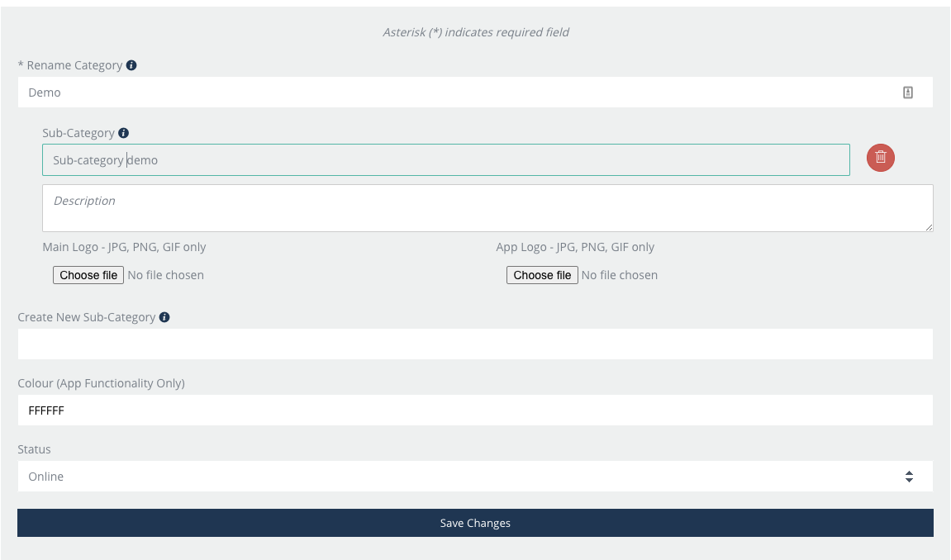Click the info icon beside Rename Category

(x=131, y=65)
